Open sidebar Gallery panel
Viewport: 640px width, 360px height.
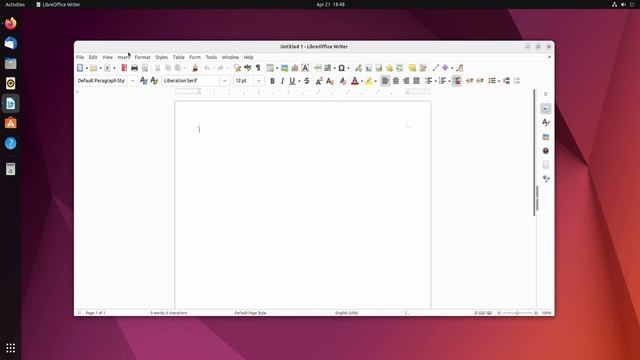pos(546,137)
